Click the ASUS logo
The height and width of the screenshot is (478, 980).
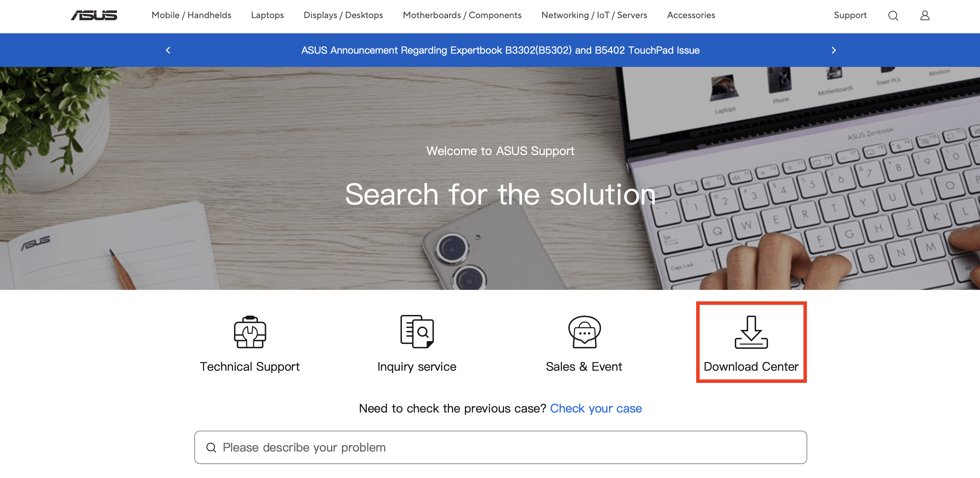(x=92, y=15)
